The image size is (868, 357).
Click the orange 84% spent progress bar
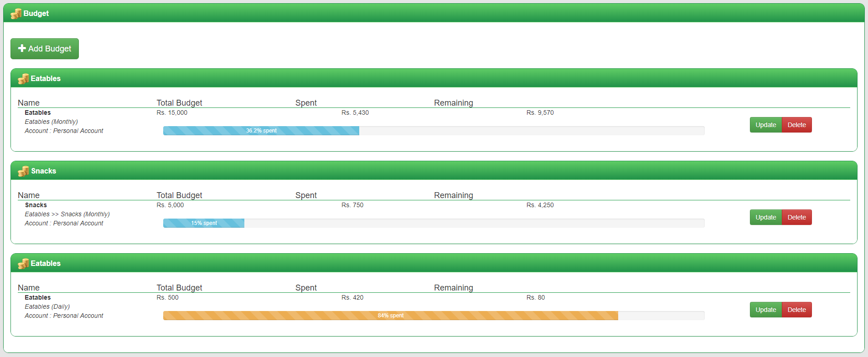(390, 316)
